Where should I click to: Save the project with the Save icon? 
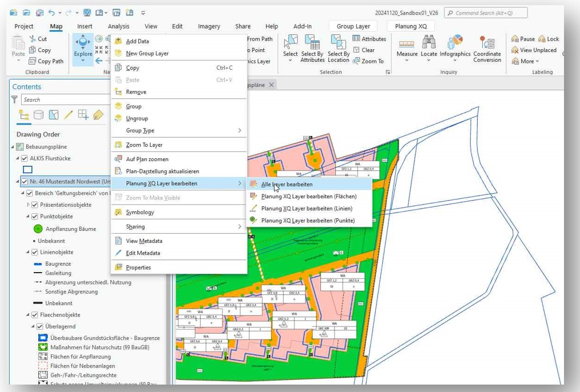click(x=39, y=13)
